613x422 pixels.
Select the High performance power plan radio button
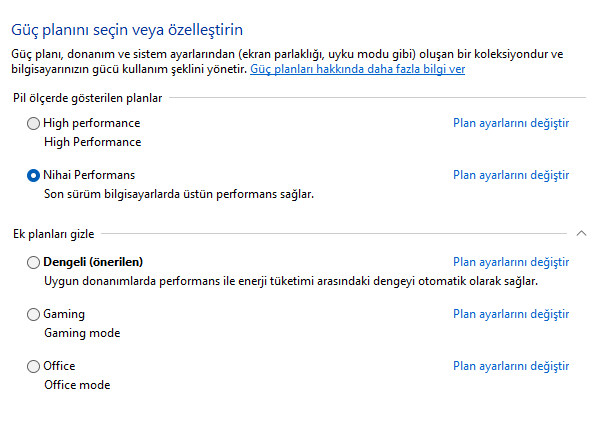tap(34, 123)
